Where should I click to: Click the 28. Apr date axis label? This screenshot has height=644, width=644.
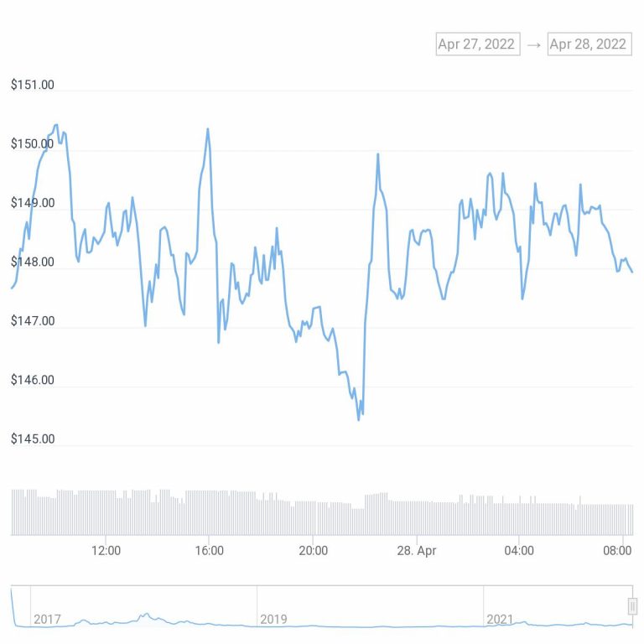[417, 550]
